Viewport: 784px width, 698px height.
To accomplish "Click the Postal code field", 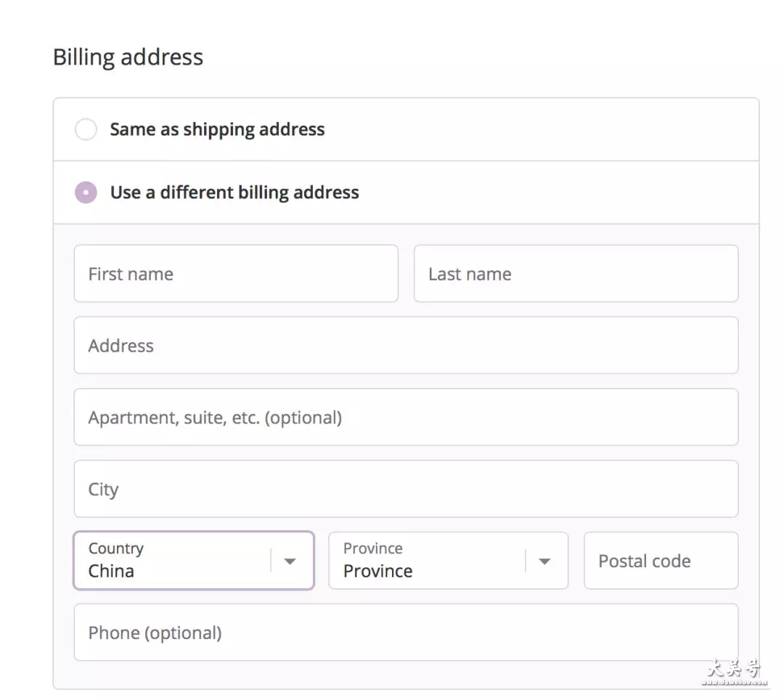I will (x=661, y=561).
